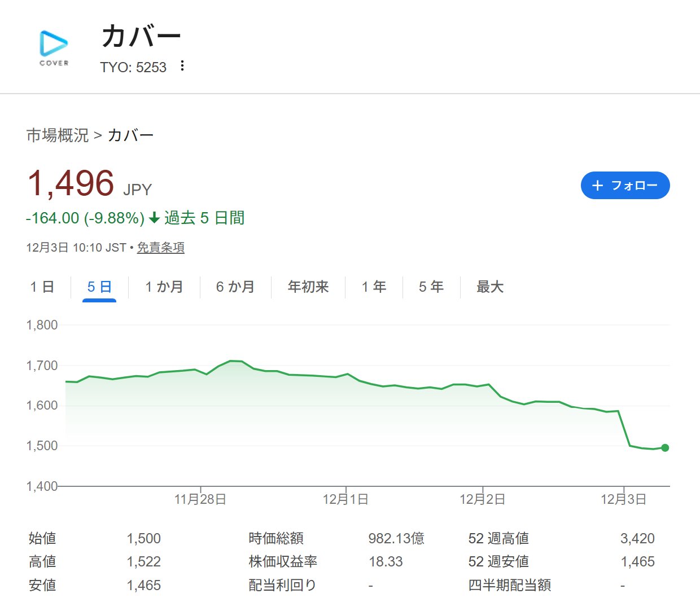The image size is (700, 611).
Task: Switch chart to 5年 range
Action: (431, 287)
